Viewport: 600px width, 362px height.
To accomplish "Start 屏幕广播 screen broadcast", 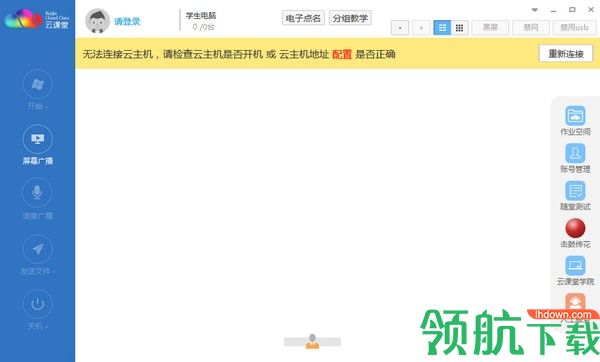I will 38,139.
